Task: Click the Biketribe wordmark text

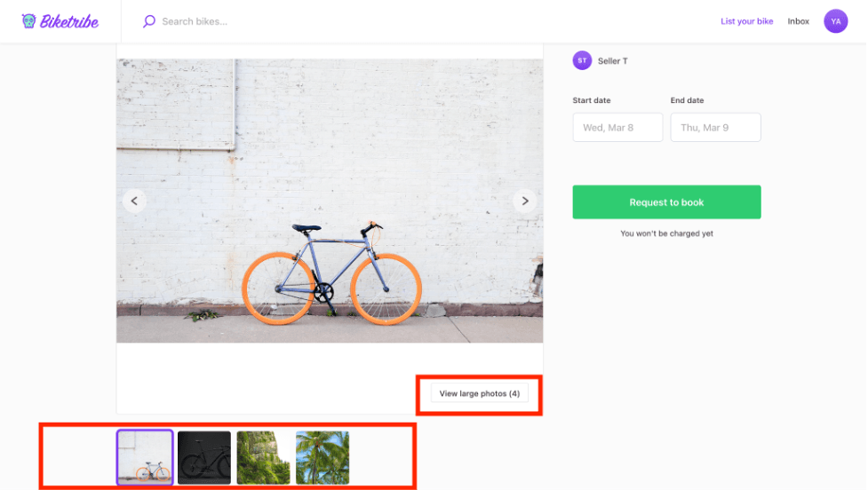Action: tap(69, 21)
